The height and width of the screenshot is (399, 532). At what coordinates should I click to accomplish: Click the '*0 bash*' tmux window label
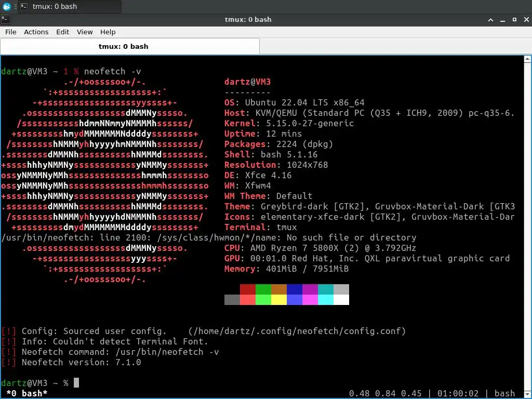27,393
